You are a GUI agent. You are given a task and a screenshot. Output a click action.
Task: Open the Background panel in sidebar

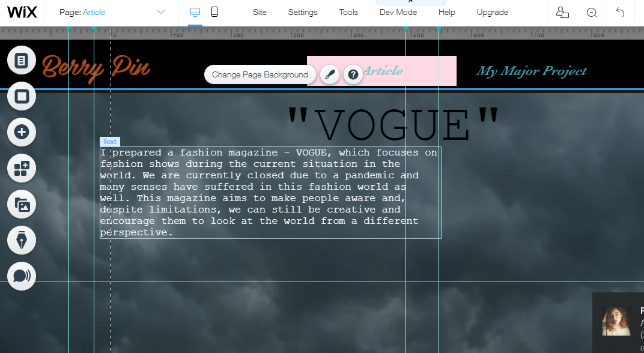pos(22,96)
